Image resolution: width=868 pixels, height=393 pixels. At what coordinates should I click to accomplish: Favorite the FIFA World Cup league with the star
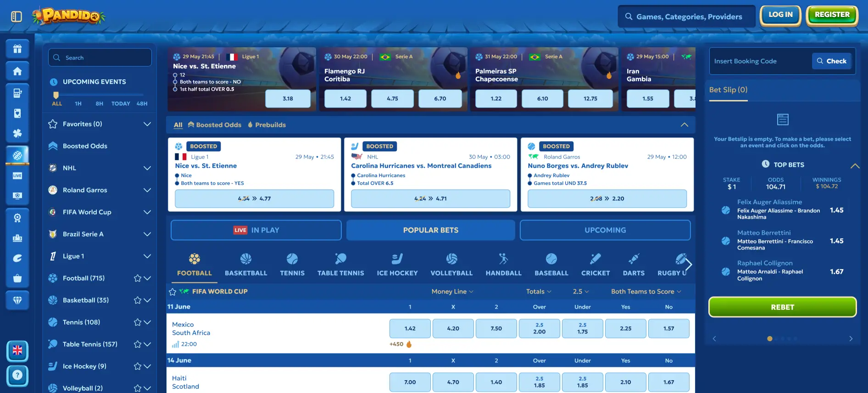(172, 292)
